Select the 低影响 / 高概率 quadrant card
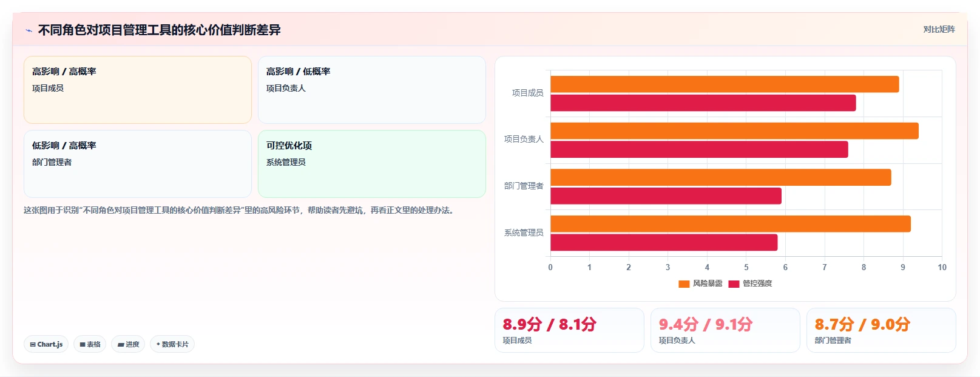The width and height of the screenshot is (980, 377). click(x=138, y=164)
